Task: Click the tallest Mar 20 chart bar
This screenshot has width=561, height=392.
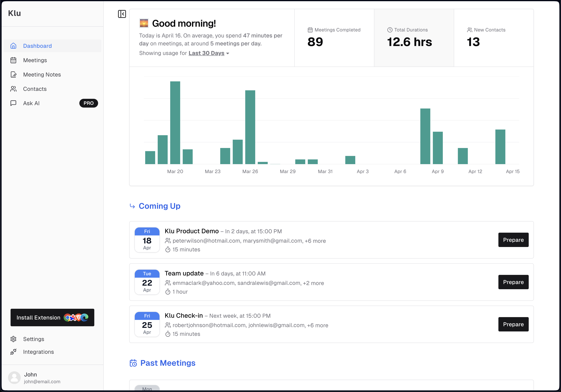Action: pos(175,122)
